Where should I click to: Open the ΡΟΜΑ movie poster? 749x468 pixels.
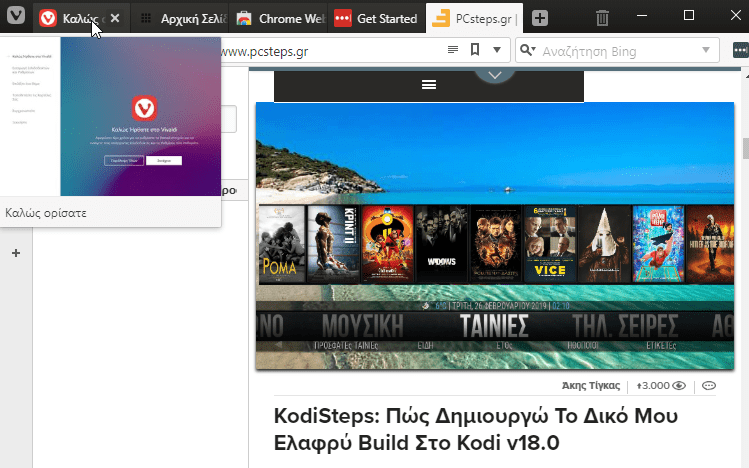click(282, 244)
